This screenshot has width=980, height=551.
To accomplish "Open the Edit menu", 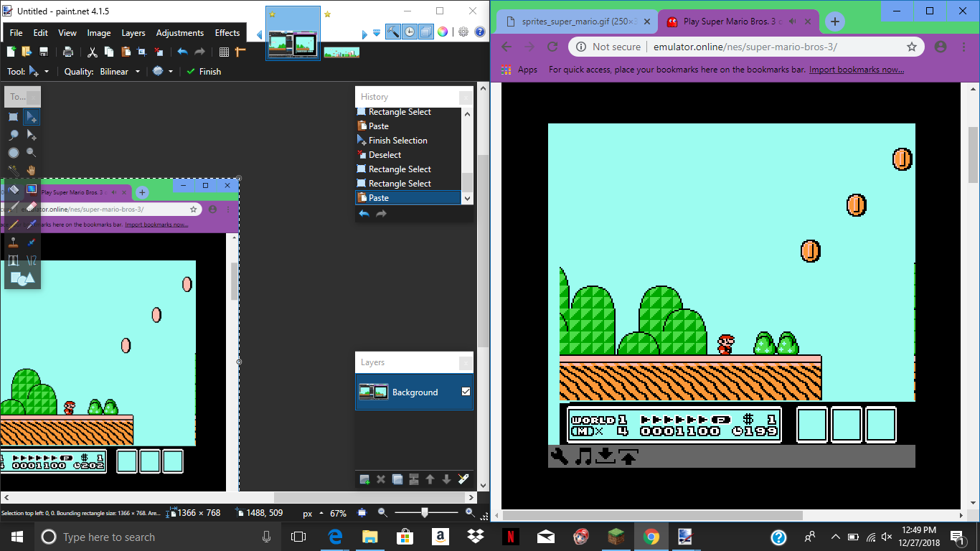I will [x=41, y=33].
